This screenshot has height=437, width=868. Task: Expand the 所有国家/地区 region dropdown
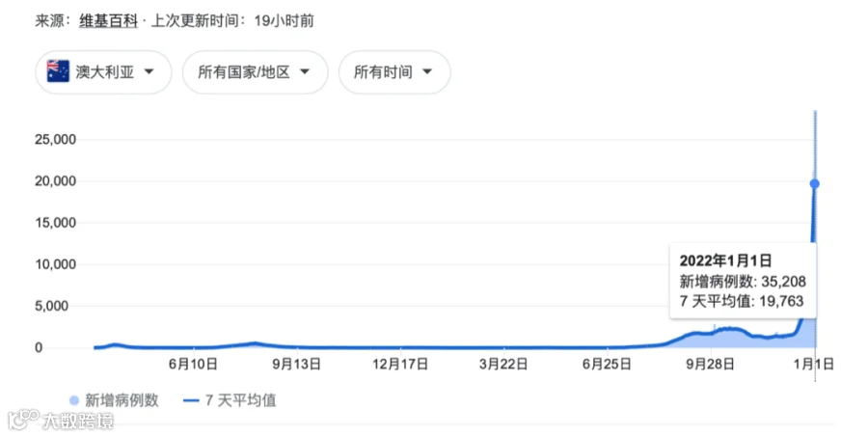[256, 72]
